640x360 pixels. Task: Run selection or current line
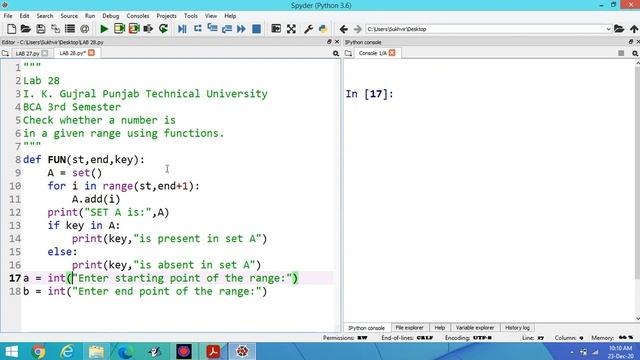tap(148, 29)
